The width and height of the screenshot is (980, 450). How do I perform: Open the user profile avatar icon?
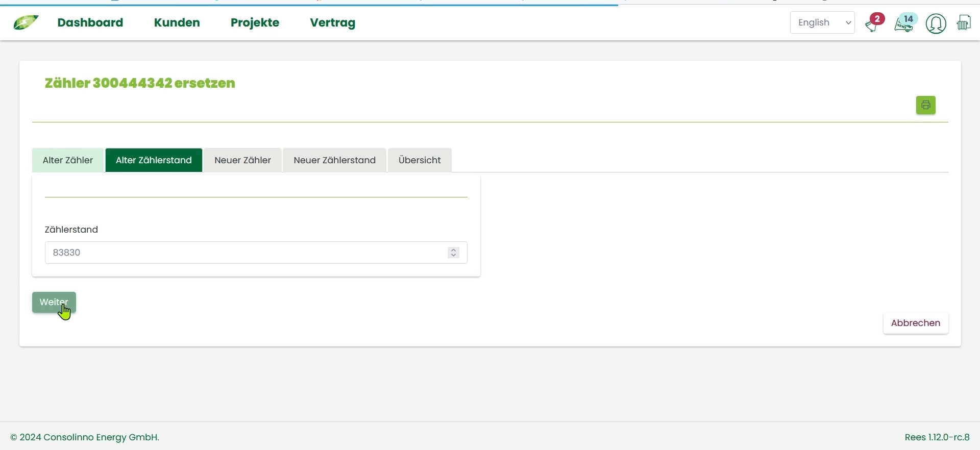click(x=936, y=23)
